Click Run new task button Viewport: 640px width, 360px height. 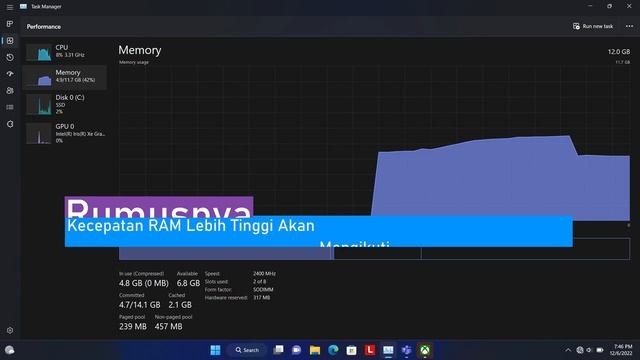593,26
